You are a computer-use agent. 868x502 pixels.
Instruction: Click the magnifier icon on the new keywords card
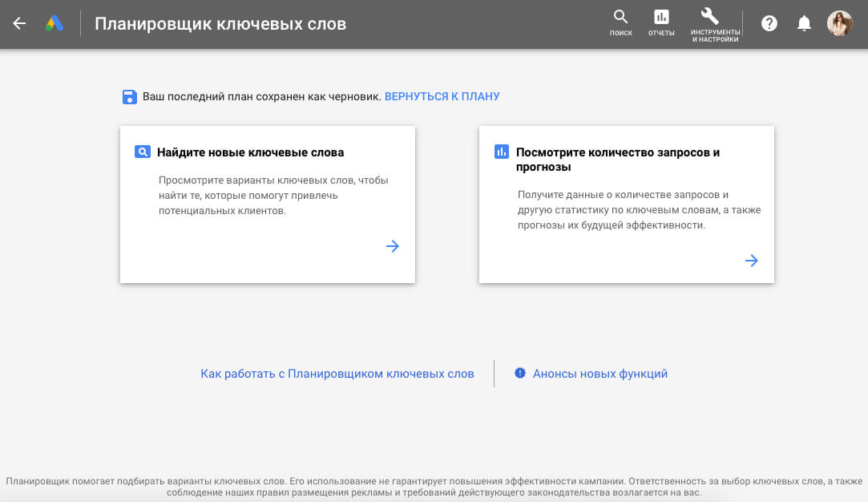pos(143,152)
